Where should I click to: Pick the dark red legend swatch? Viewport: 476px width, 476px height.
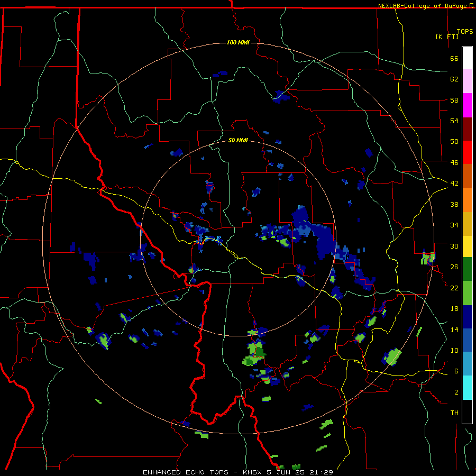click(467, 129)
